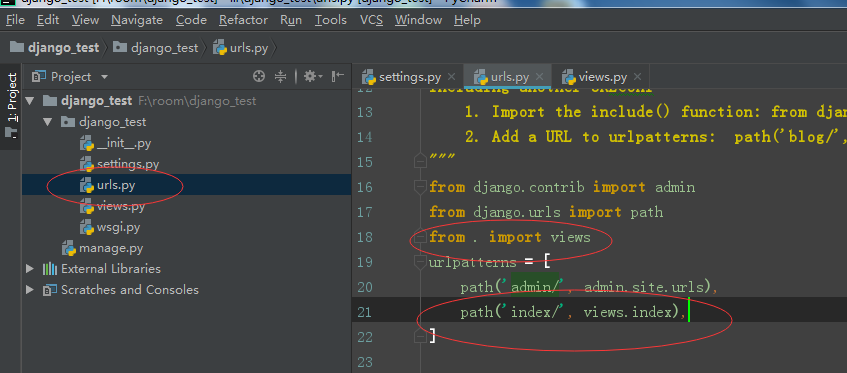Click the urls.py breadcrumb
The width and height of the screenshot is (847, 373).
pyautogui.click(x=240, y=48)
